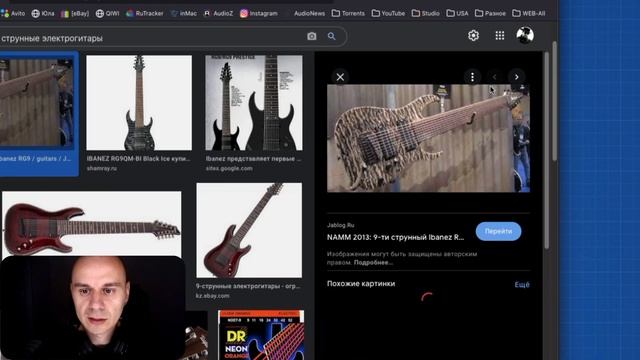Expand the Разное bookmark folder
Screen dimensions: 640x360
pyautogui.click(x=490, y=13)
